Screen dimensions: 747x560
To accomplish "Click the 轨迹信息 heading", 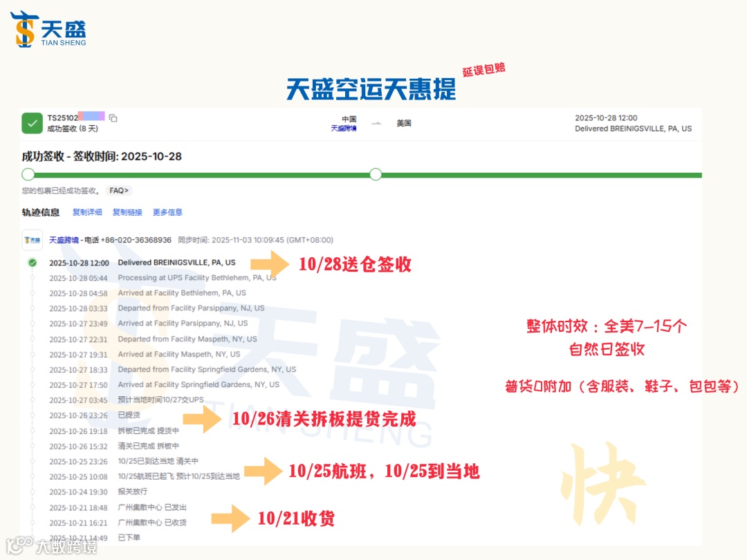I will (41, 212).
